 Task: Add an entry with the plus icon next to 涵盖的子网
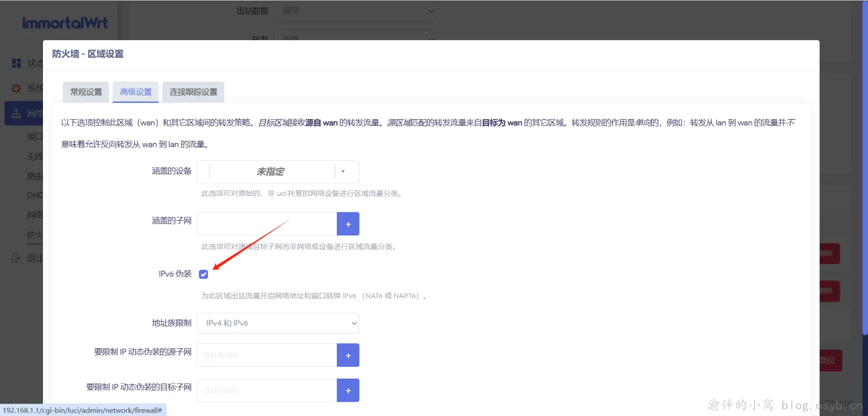click(x=348, y=224)
